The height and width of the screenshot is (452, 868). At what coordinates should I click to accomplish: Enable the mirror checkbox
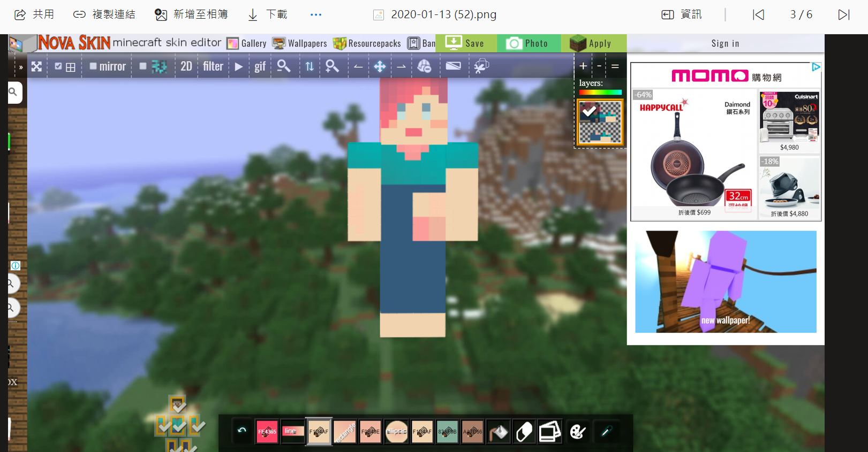click(x=93, y=66)
